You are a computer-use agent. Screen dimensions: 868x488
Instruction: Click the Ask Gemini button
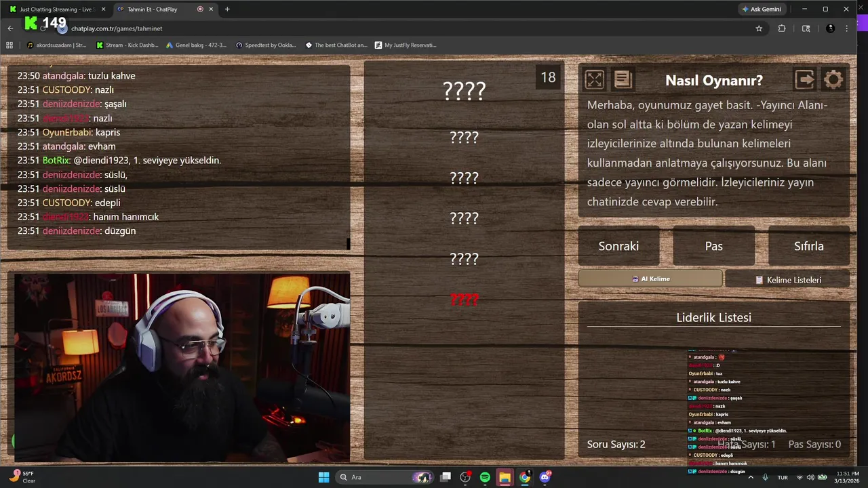pyautogui.click(x=762, y=9)
